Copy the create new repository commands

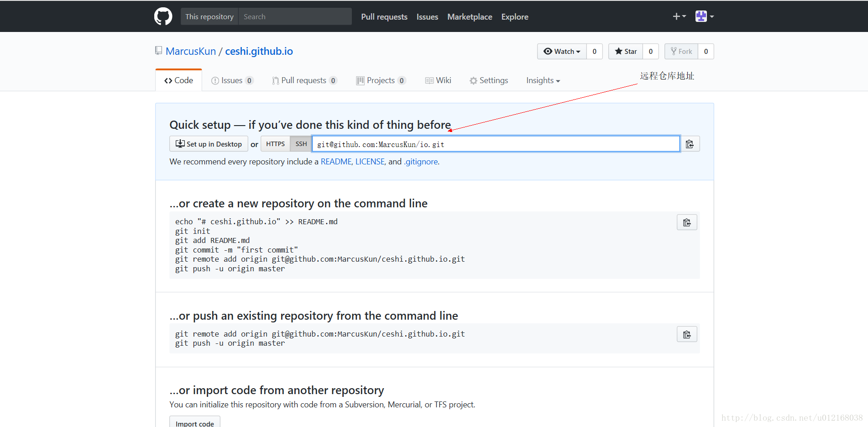(687, 222)
